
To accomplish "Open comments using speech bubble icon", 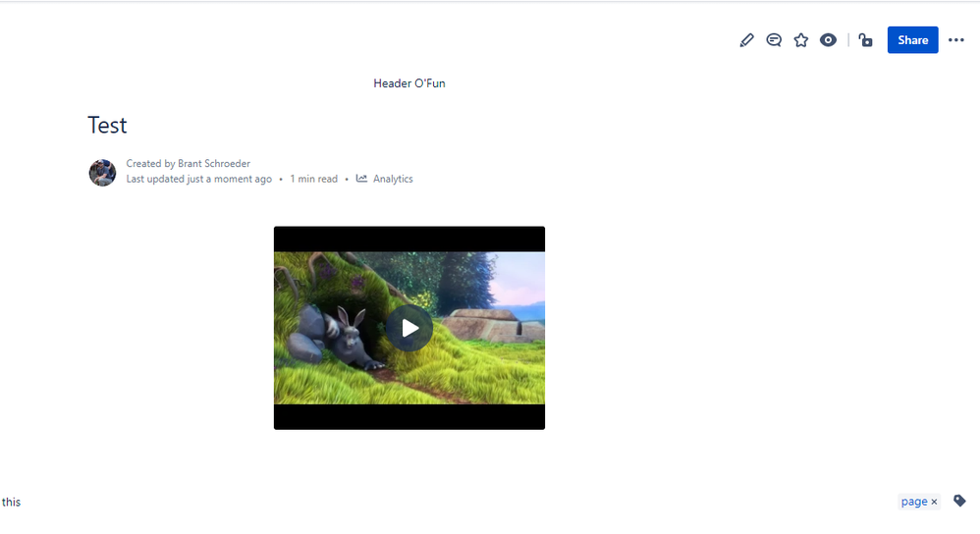I will pyautogui.click(x=774, y=40).
